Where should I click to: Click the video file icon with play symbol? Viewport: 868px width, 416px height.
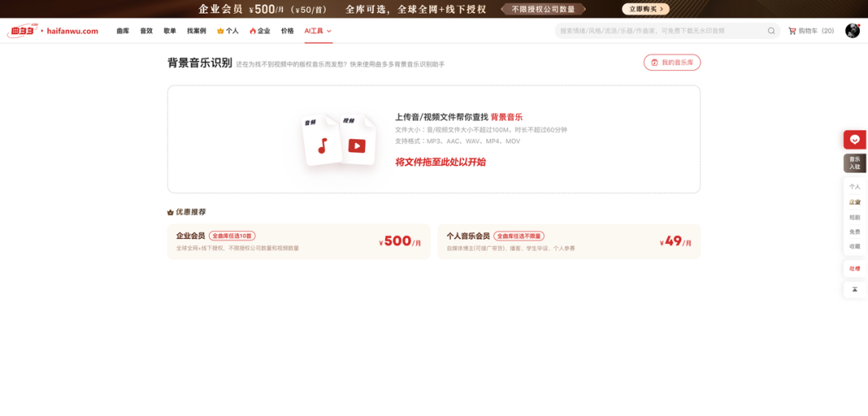[x=358, y=142]
